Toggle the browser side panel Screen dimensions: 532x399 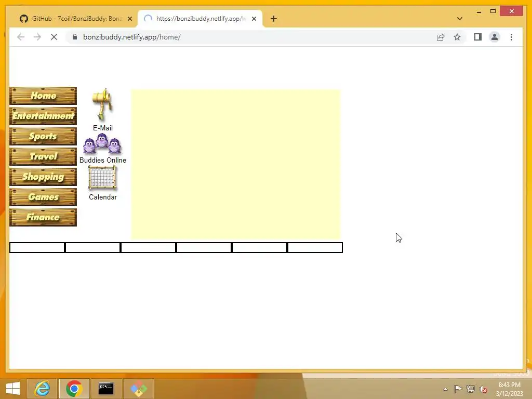[478, 37]
